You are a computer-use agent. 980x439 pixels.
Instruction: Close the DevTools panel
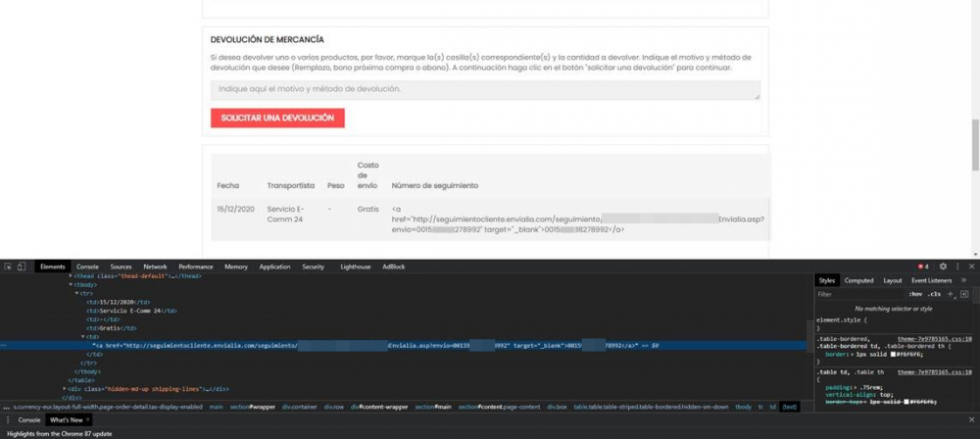point(971,267)
